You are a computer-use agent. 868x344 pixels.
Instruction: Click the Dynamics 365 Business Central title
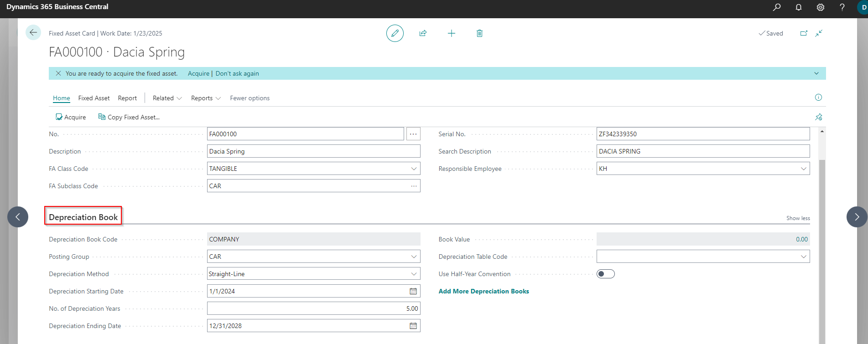coord(57,7)
